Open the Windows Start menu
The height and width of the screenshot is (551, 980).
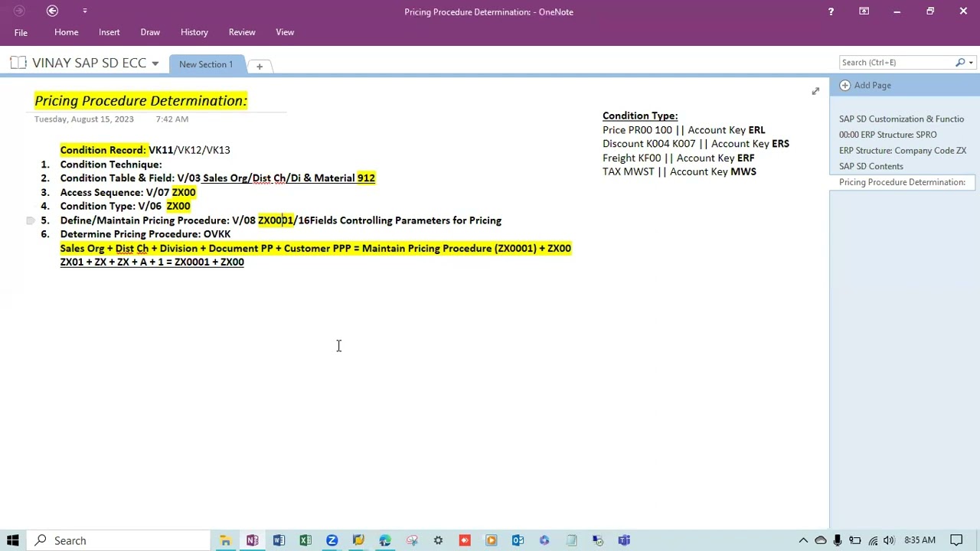pyautogui.click(x=13, y=540)
